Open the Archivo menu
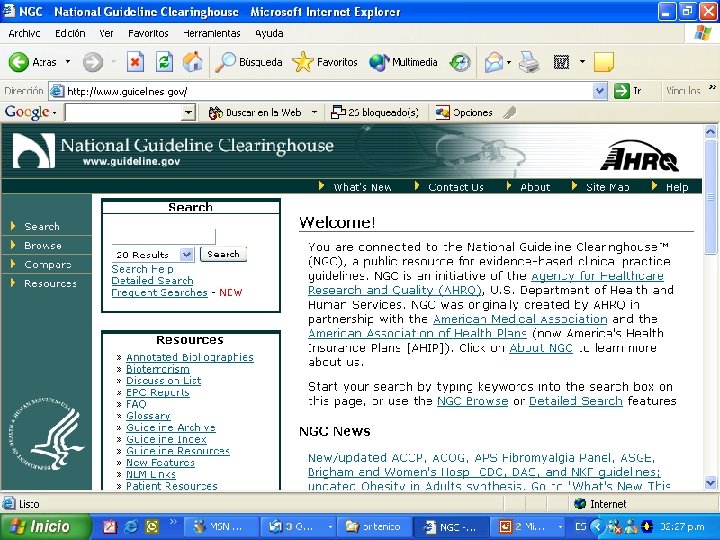 (24, 34)
